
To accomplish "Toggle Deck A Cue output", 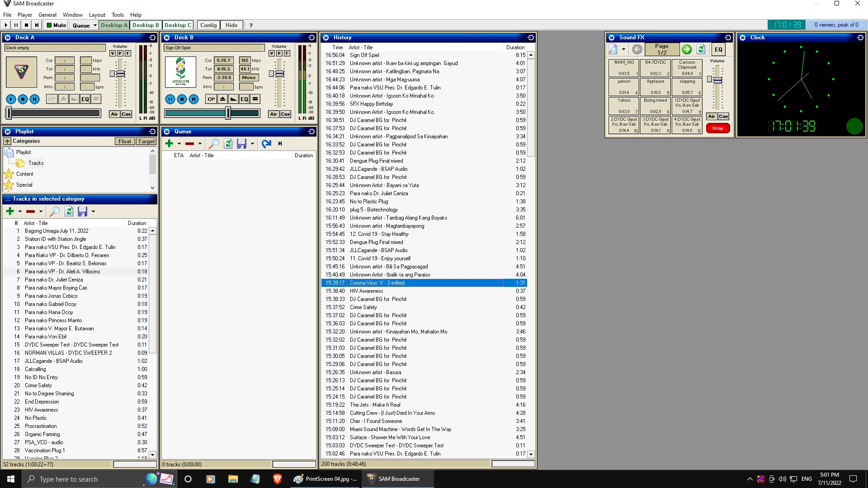I will [x=126, y=114].
